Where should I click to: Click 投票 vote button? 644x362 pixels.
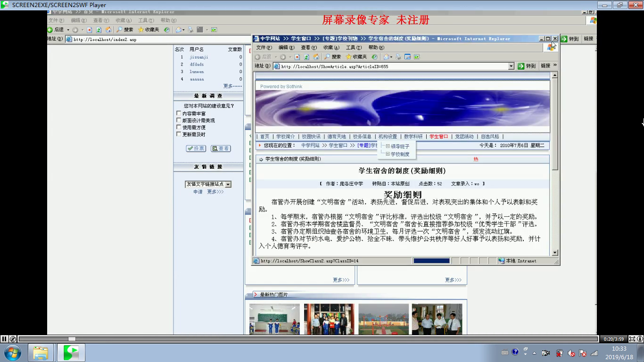[x=196, y=148]
